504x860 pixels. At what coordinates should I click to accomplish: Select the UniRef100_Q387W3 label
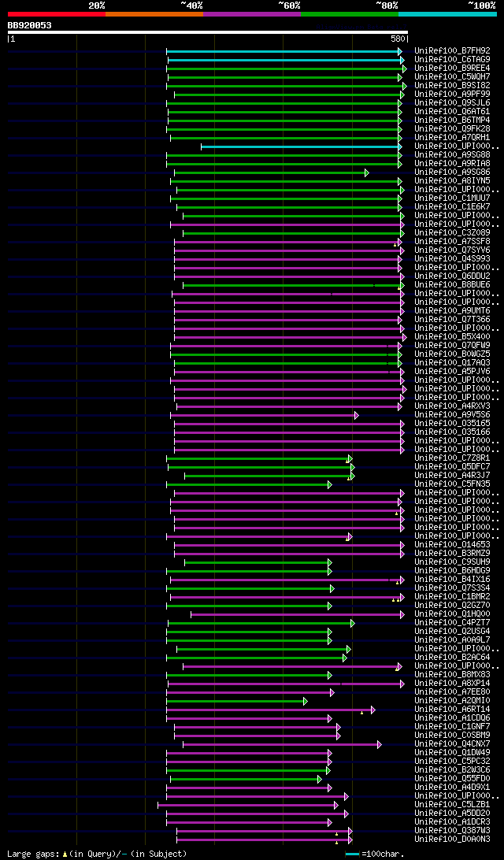click(x=453, y=830)
